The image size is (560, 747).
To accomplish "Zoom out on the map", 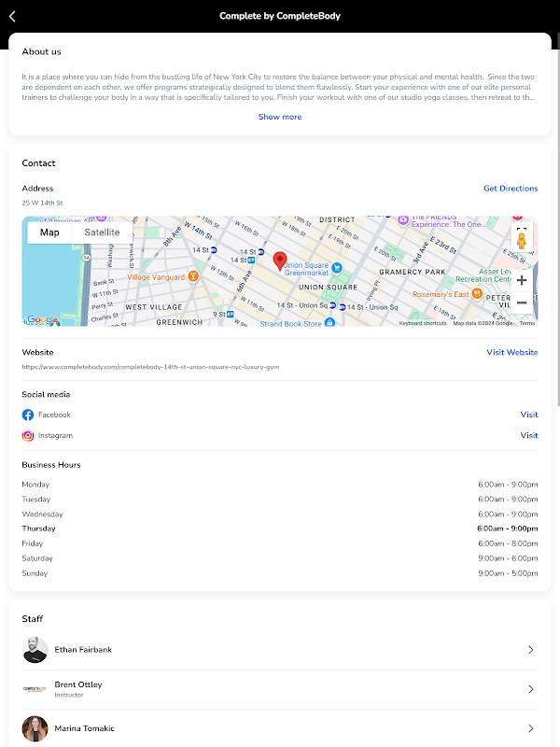I will 522,303.
